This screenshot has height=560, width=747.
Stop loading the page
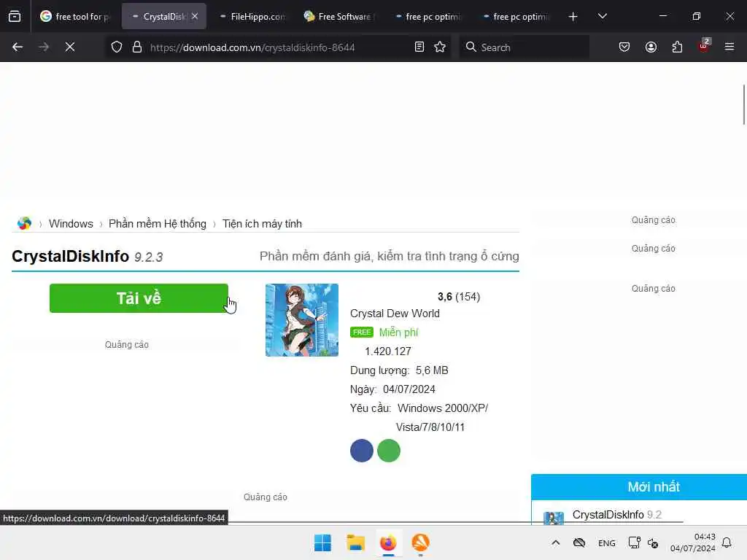(70, 47)
